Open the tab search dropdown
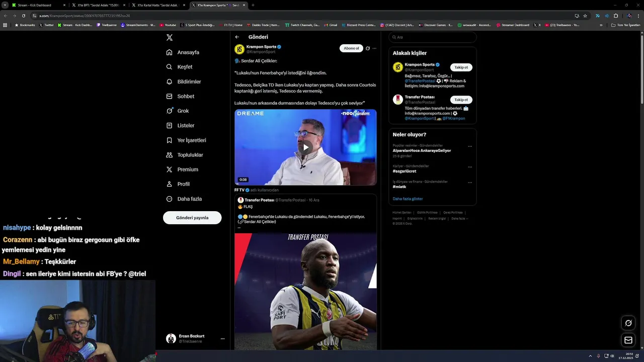The image size is (644, 362). 4,5
